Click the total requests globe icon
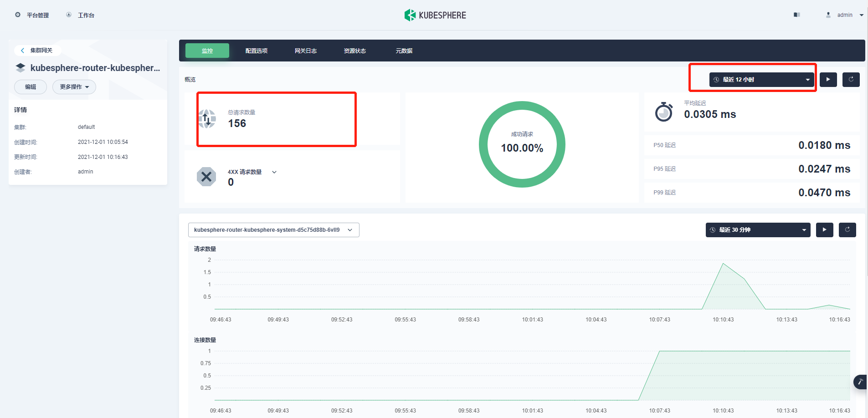 click(x=207, y=119)
